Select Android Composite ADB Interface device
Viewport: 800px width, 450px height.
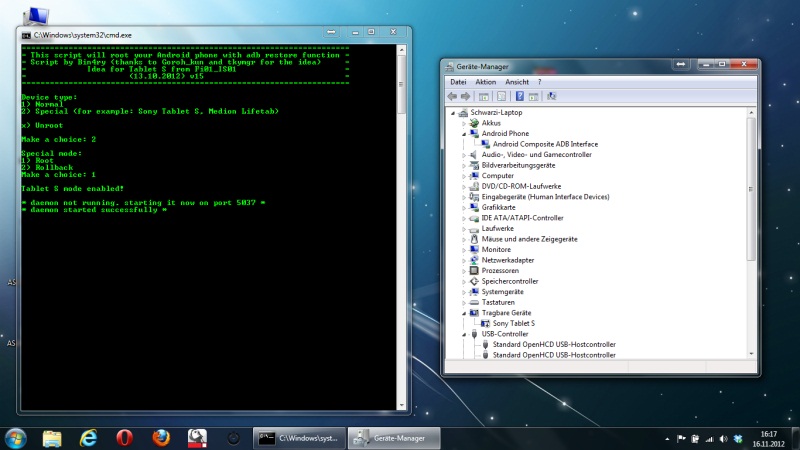tap(545, 144)
